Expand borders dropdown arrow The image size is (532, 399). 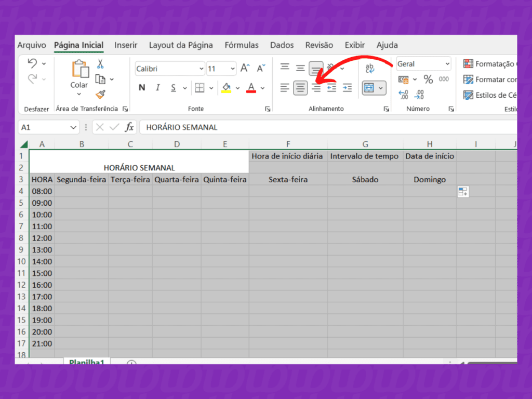coord(211,88)
